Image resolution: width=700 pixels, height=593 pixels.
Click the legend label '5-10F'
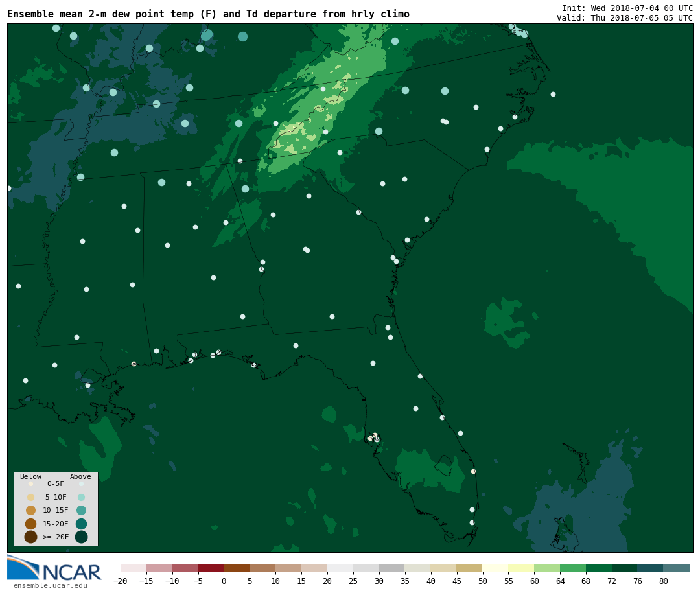pos(56,497)
